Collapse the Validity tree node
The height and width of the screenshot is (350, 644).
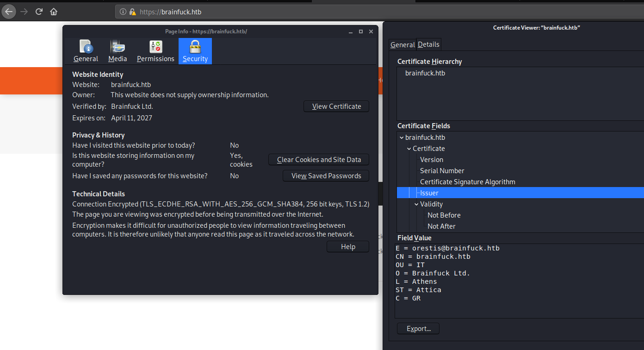[416, 204]
